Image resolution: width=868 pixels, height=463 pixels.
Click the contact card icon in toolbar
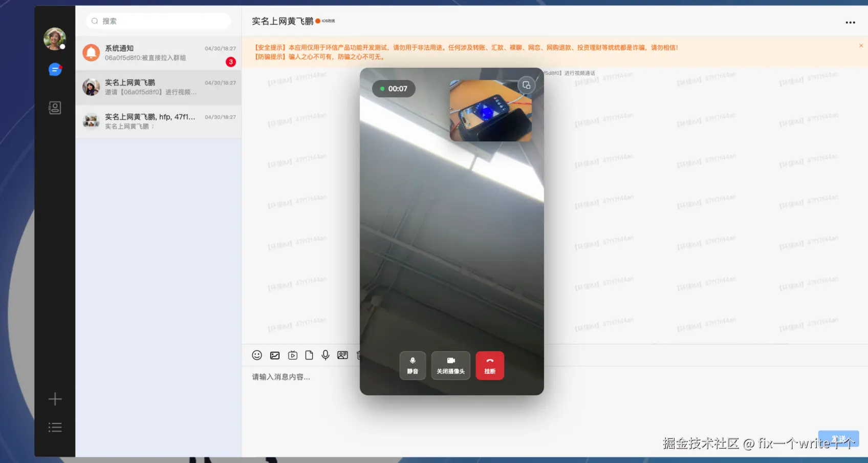point(342,355)
